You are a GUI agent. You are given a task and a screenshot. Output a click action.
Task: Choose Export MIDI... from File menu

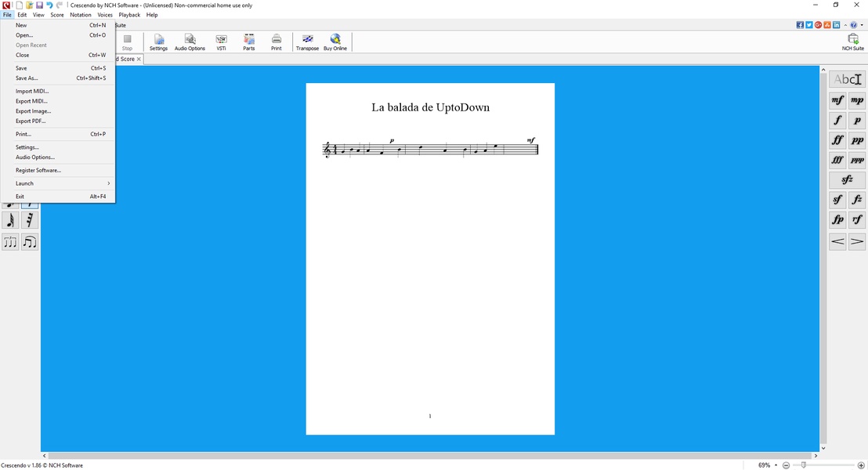tap(58, 101)
